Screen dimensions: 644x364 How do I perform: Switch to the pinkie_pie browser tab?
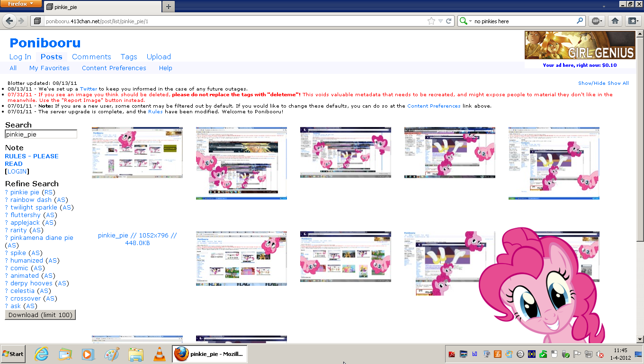click(102, 7)
